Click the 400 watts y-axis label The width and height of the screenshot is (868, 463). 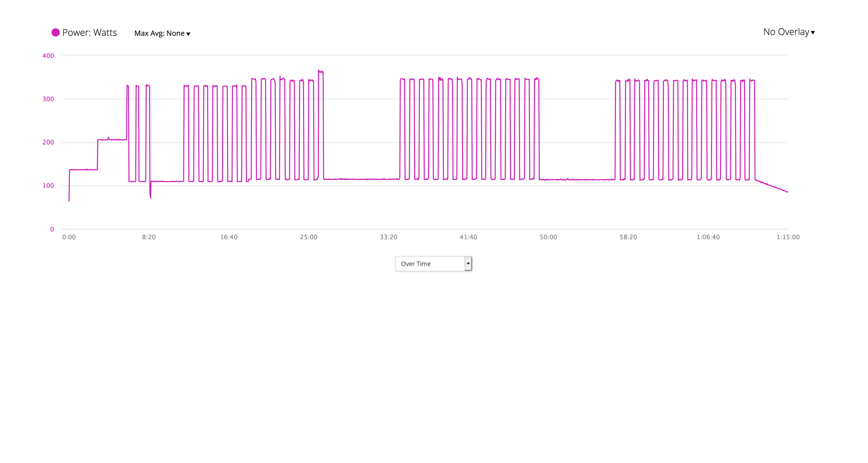click(x=48, y=56)
